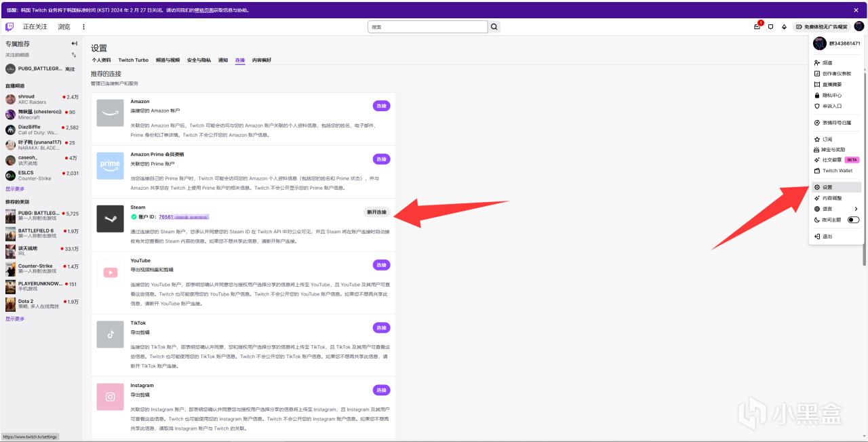This screenshot has height=442, width=868.
Task: Open Twitch Wallet in user menu
Action: (837, 171)
